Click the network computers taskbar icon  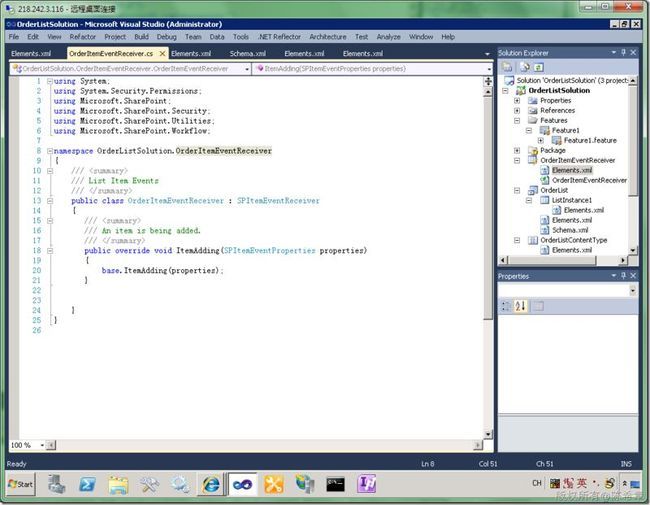click(305, 484)
